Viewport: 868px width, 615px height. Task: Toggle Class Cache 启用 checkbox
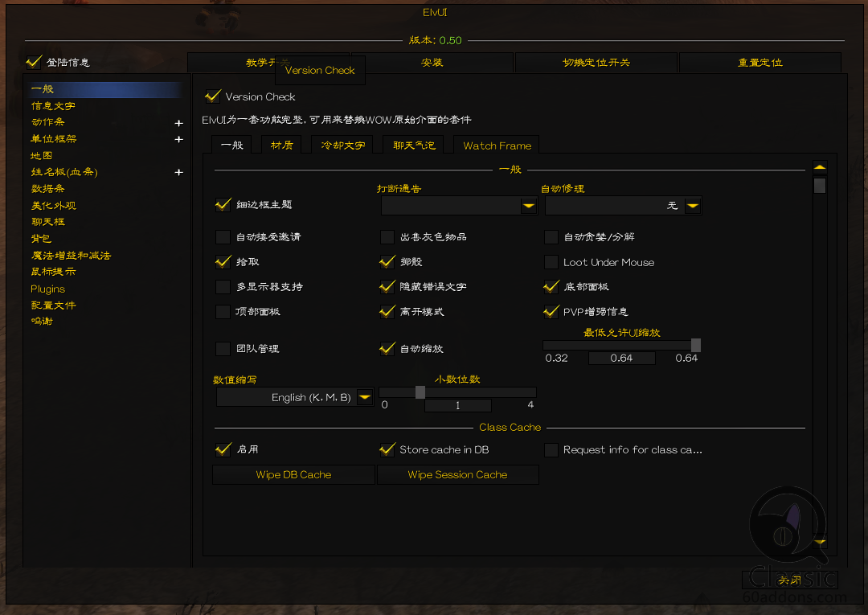(x=223, y=449)
